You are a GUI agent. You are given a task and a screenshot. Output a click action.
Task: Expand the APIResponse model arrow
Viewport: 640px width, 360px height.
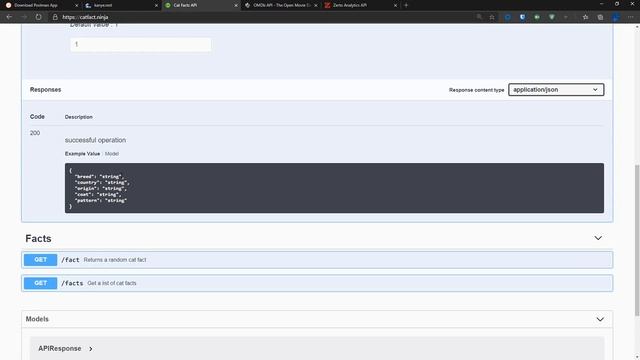(91, 349)
